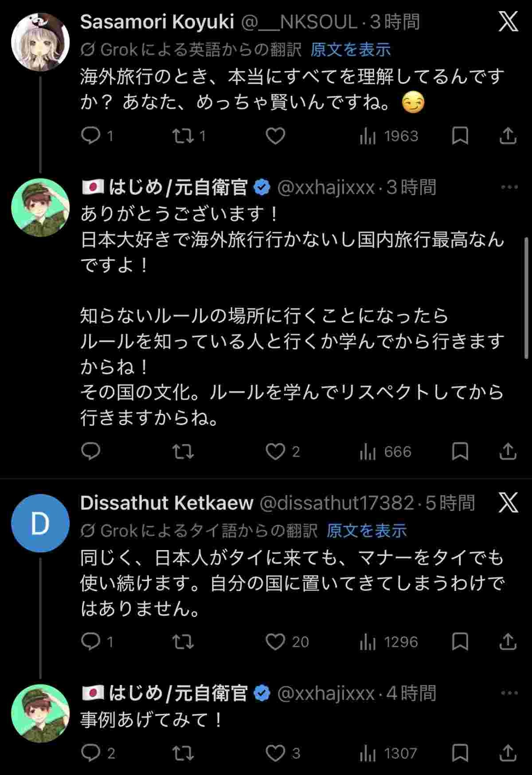Screen dimensions: 532x775
Task: Share Sasamori Koyuki's tweet
Action: coord(508,136)
